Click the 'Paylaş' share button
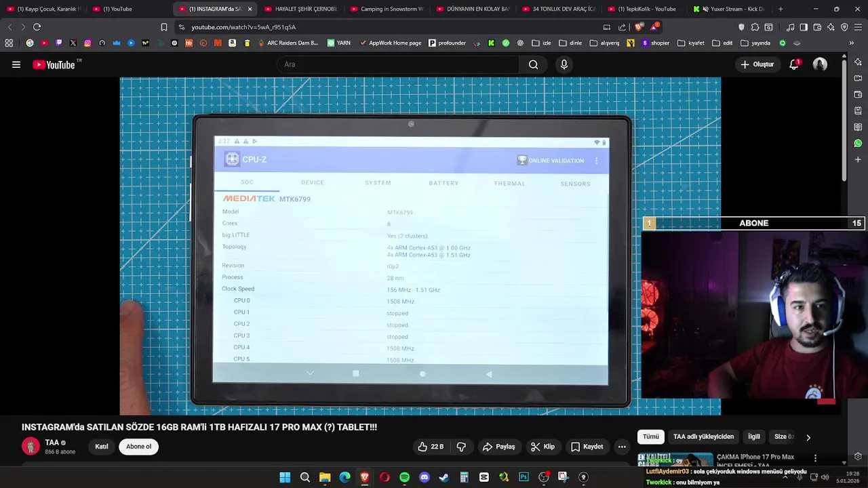The width and height of the screenshot is (868, 488). pos(499,447)
